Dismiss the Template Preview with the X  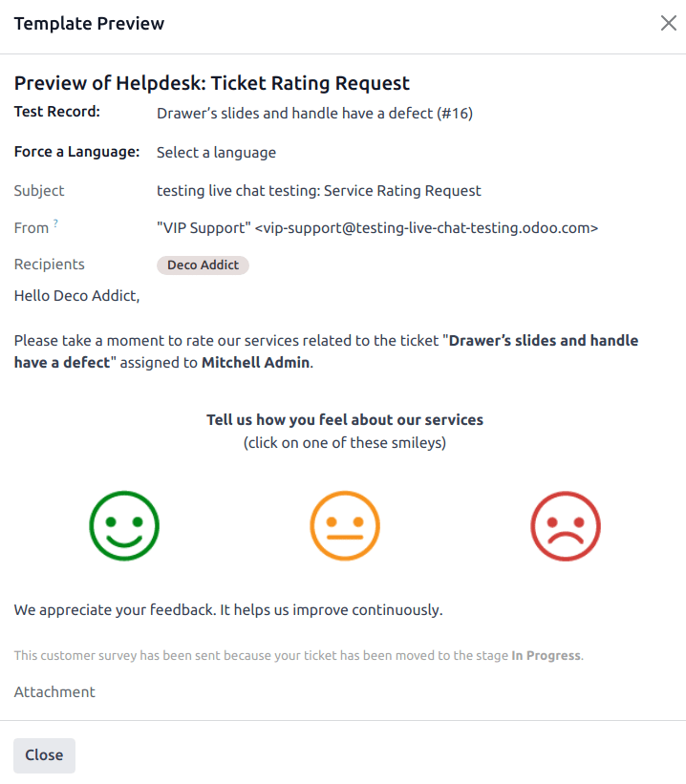tap(668, 23)
